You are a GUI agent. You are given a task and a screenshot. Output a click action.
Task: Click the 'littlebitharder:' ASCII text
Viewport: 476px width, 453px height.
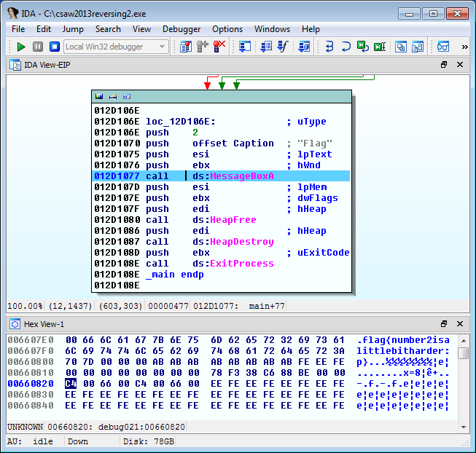click(403, 351)
